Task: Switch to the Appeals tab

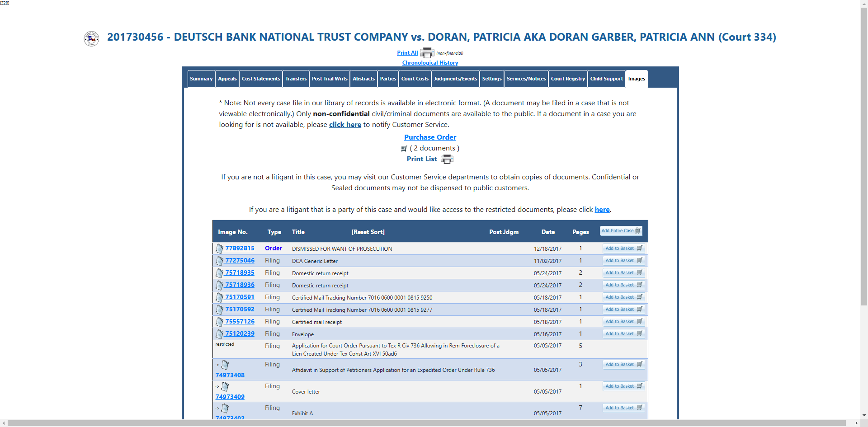Action: [x=227, y=79]
